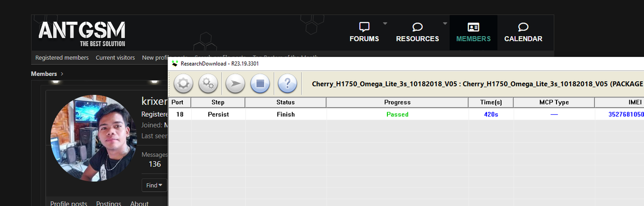Viewport: 644px width, 206px height.
Task: Click the ResearchDownload title bar app icon
Action: [175, 63]
